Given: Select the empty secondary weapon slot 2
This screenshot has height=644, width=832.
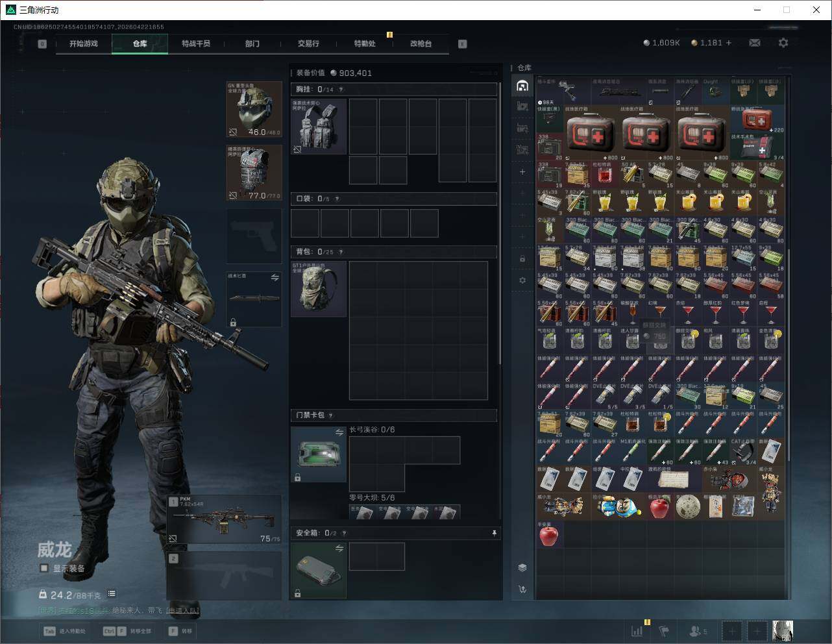Looking at the screenshot, I should click(224, 575).
